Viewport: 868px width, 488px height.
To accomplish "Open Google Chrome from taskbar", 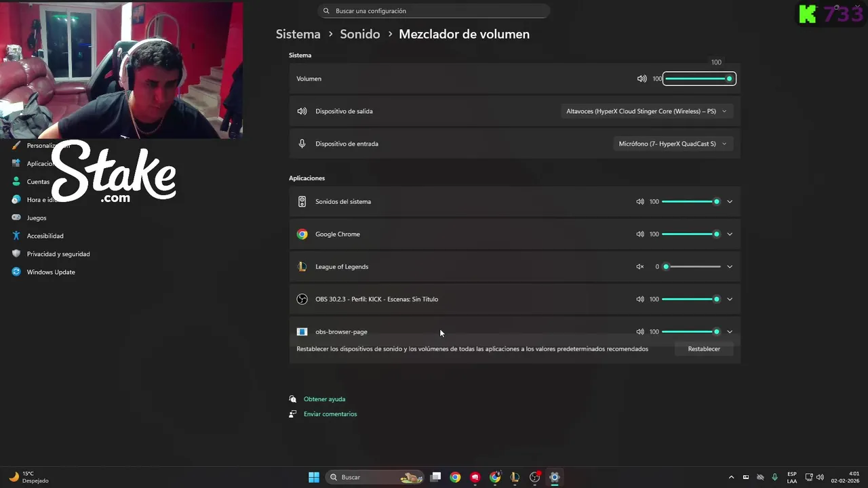I will [x=455, y=477].
